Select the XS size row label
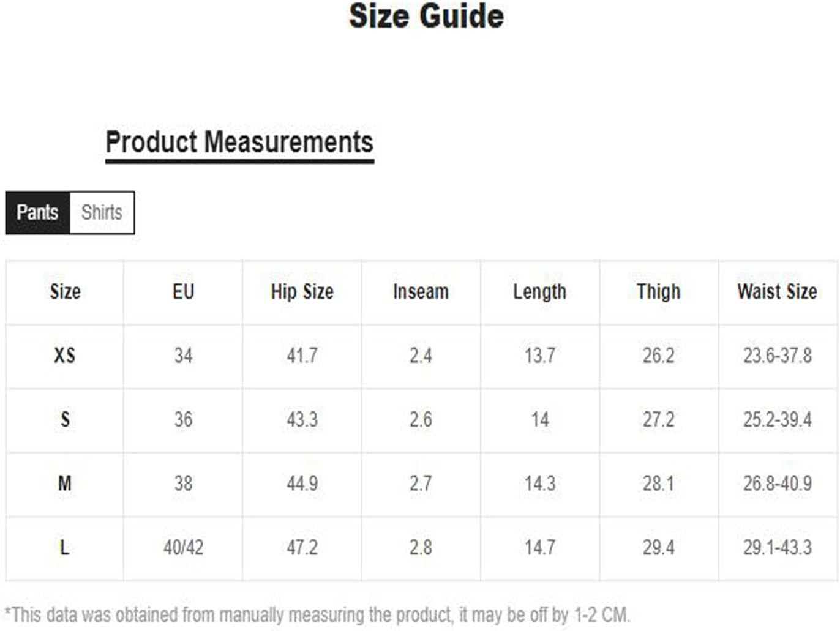 (x=65, y=356)
